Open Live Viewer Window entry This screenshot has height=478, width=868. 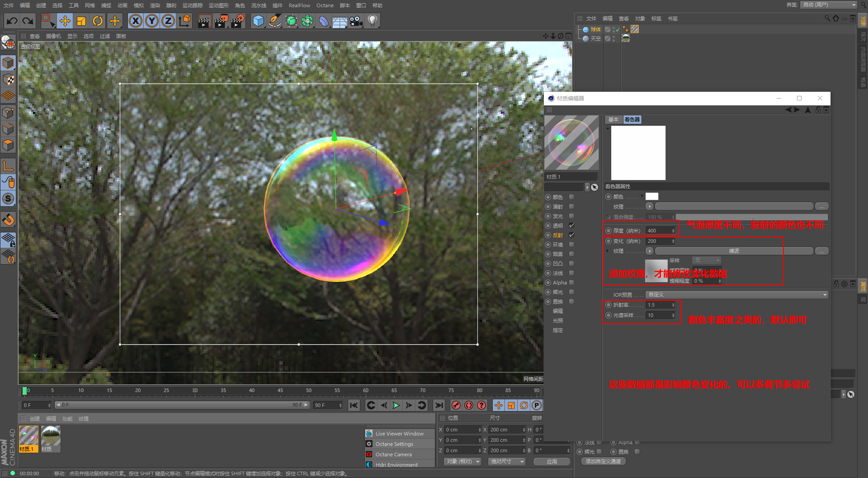pyautogui.click(x=400, y=434)
